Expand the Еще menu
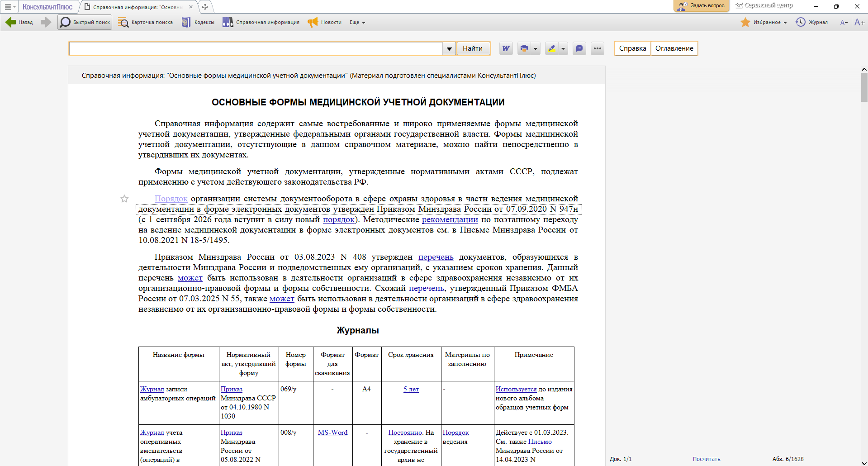The width and height of the screenshot is (868, 466). [357, 22]
